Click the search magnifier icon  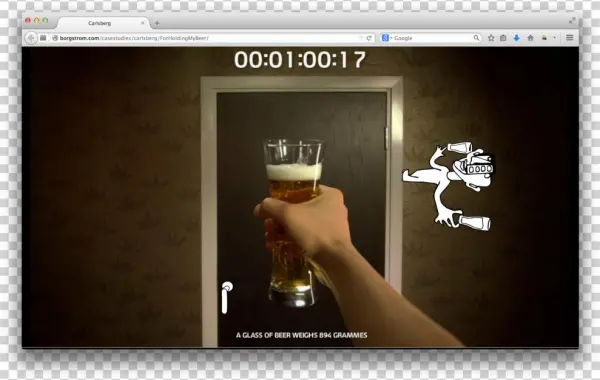[x=476, y=38]
